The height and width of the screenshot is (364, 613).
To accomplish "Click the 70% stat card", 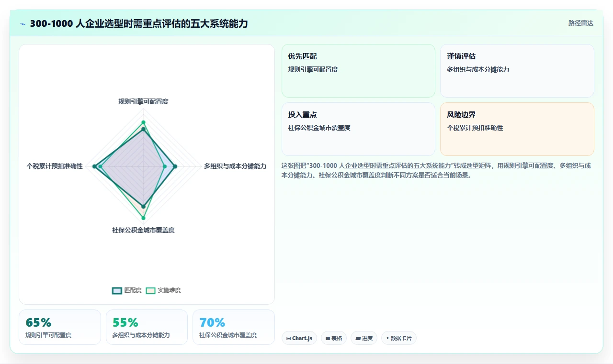I will click(234, 327).
